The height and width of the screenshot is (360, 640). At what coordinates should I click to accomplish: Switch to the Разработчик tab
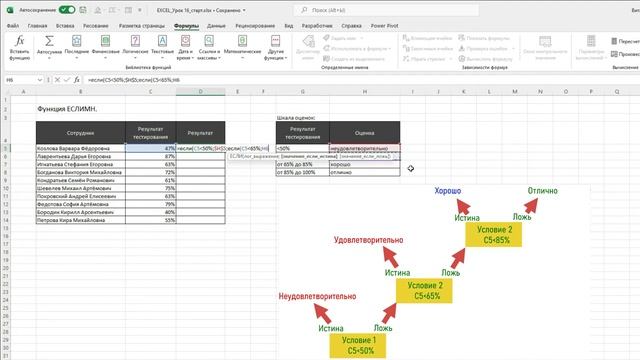(x=317, y=26)
